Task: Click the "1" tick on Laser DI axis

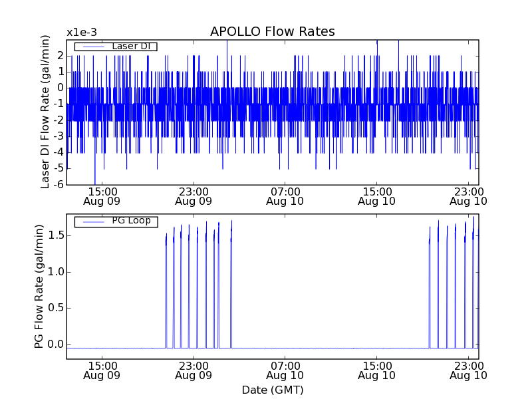Action: coord(61,72)
